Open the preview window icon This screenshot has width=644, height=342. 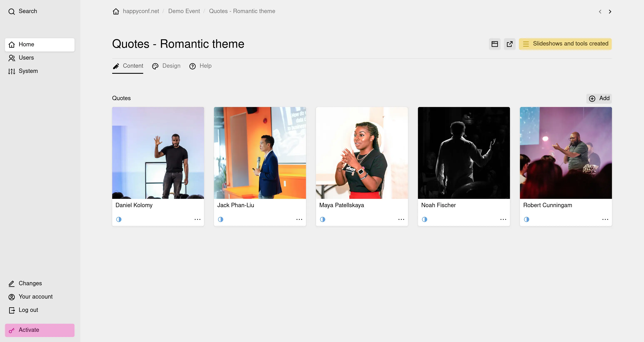495,44
